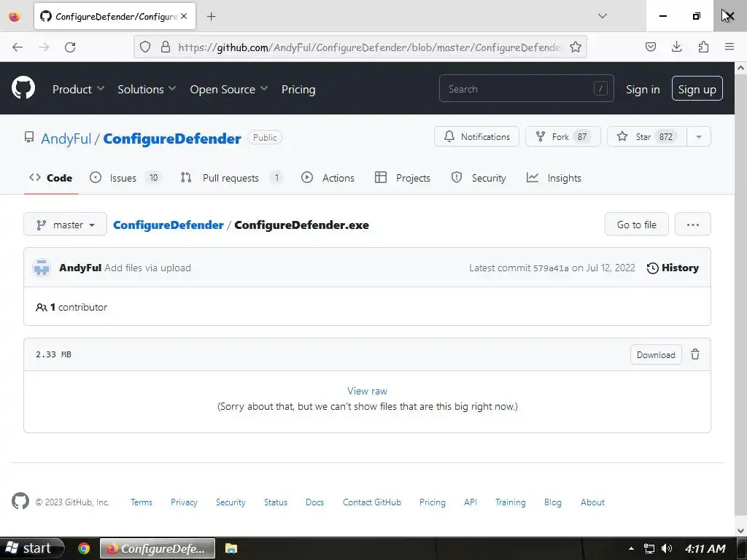Open the Pull requests tab

(231, 178)
